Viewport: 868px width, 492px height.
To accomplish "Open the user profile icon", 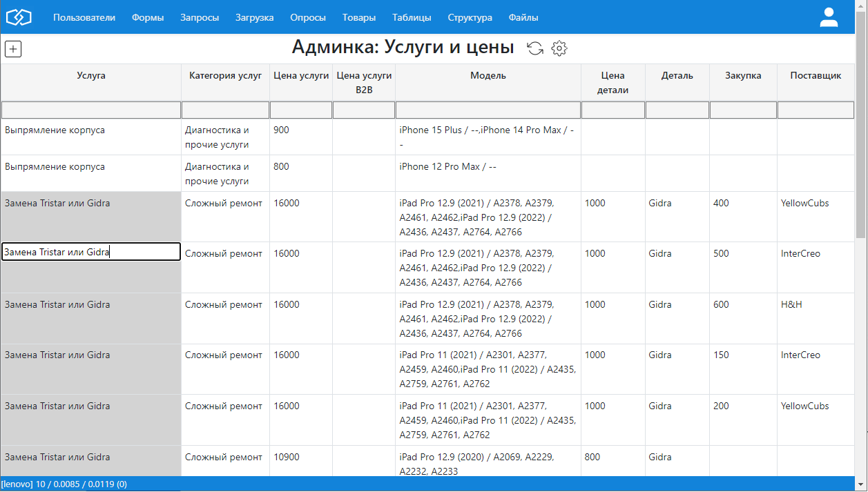I will coord(829,17).
